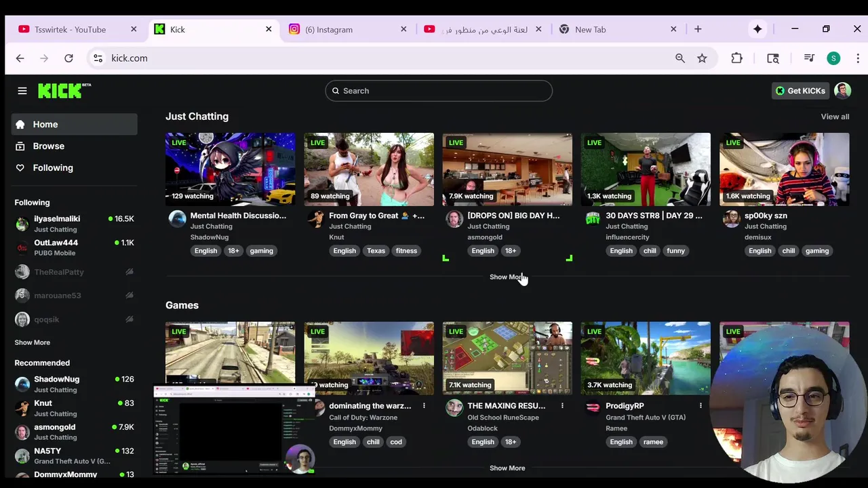The height and width of the screenshot is (488, 868).
Task: Bookmark this page with star icon
Action: point(702,58)
